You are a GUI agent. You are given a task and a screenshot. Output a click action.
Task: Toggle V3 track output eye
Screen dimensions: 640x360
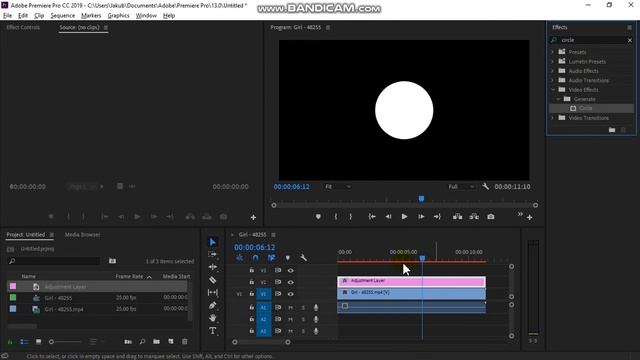[x=290, y=270]
